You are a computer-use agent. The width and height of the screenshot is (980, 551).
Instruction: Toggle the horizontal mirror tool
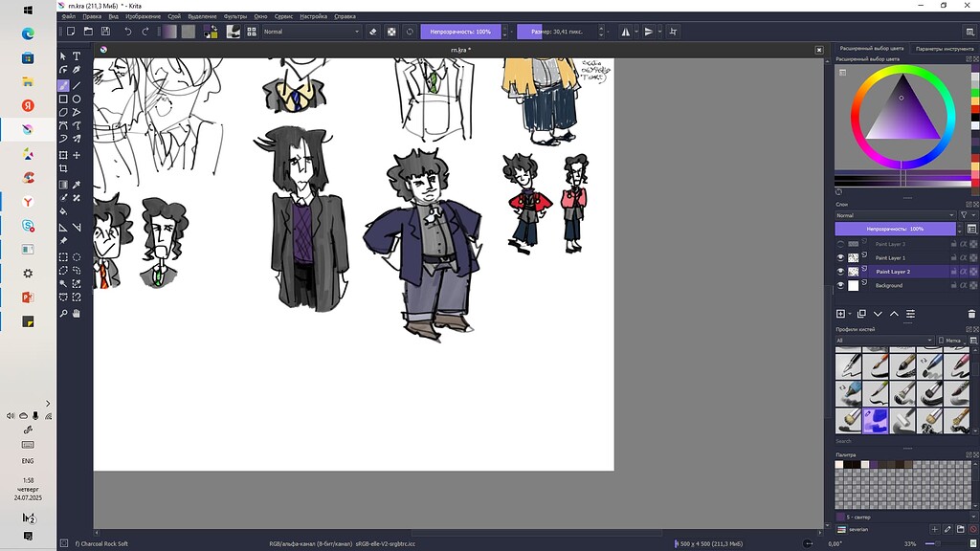point(625,32)
